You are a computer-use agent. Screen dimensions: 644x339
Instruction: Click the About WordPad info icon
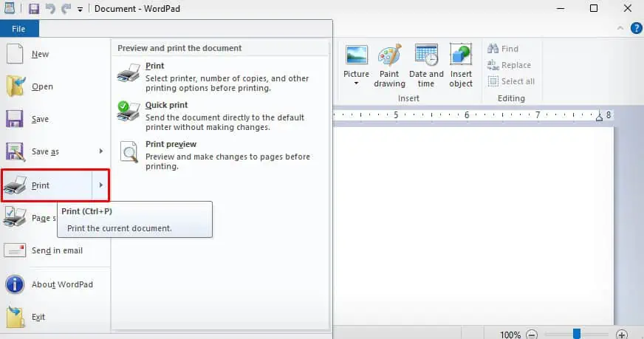(x=15, y=284)
